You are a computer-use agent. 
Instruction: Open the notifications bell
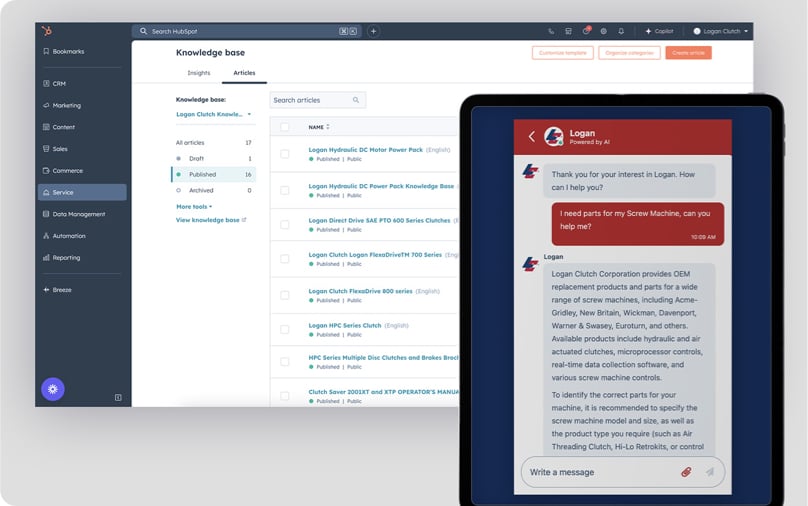click(x=621, y=31)
